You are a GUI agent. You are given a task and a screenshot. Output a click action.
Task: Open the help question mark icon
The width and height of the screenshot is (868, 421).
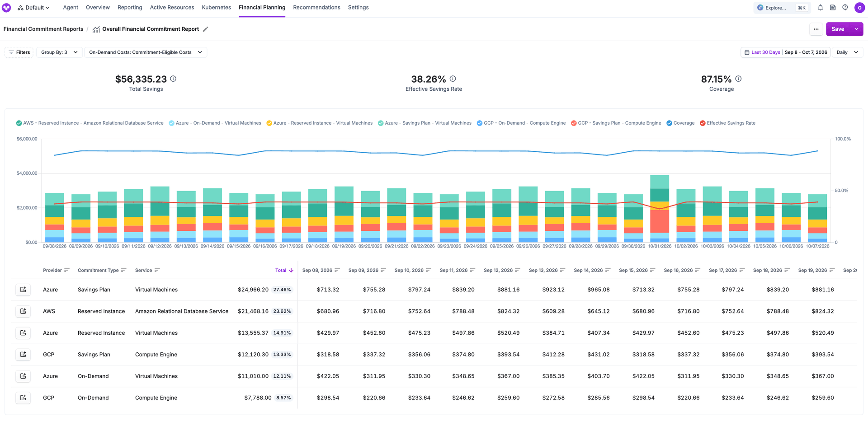pos(845,8)
